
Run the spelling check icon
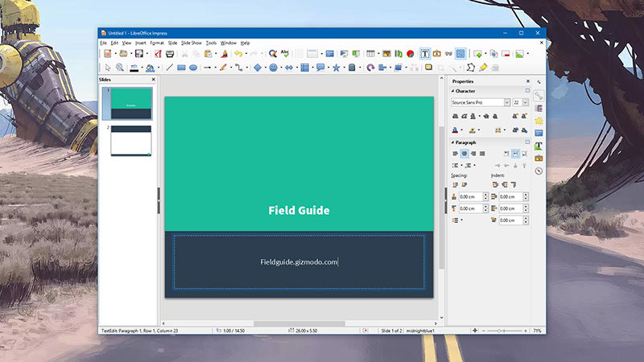click(285, 53)
